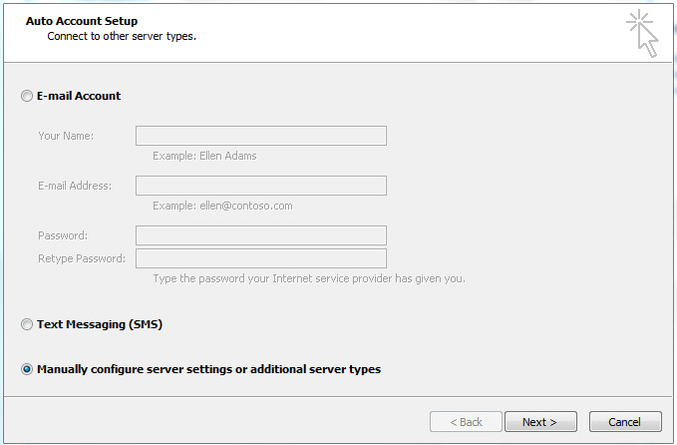Click the Internet service provider password hint

point(309,279)
